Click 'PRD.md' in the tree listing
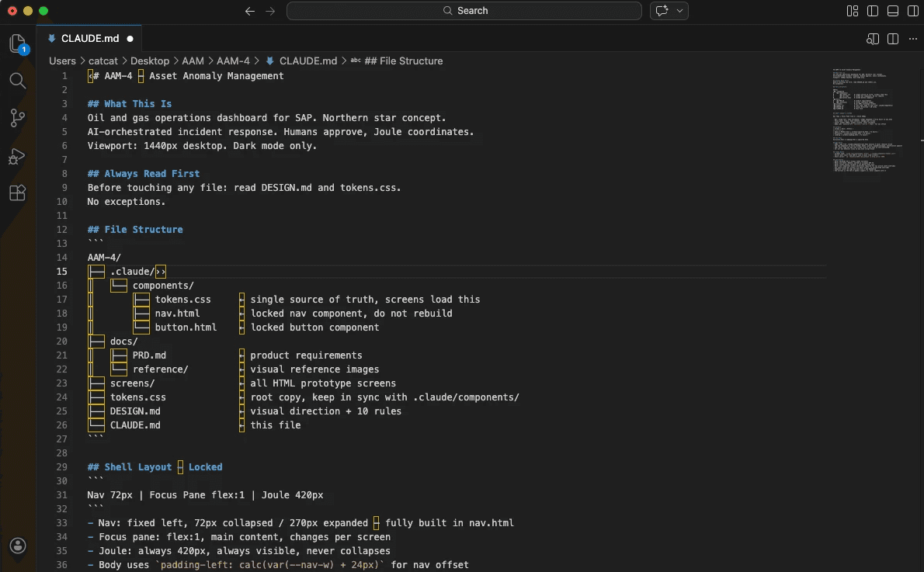924x572 pixels. (149, 355)
